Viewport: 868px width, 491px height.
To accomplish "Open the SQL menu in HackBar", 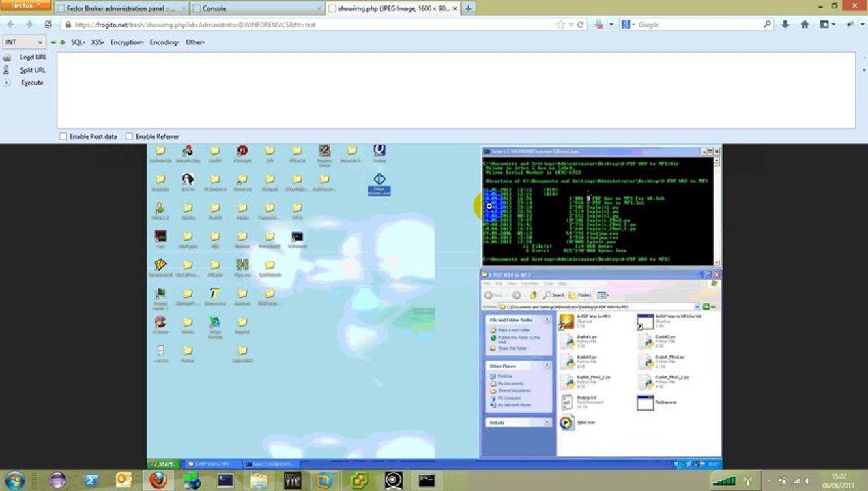I will point(78,42).
